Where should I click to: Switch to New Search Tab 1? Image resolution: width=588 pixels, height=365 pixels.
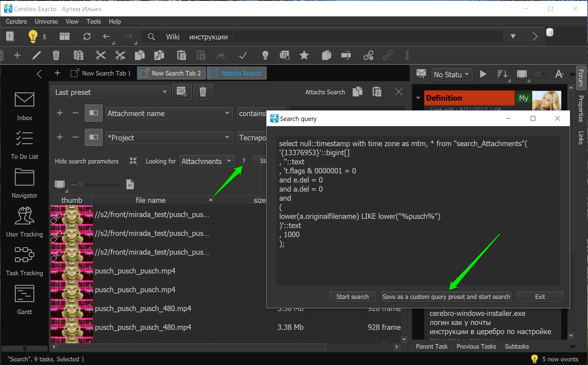101,73
